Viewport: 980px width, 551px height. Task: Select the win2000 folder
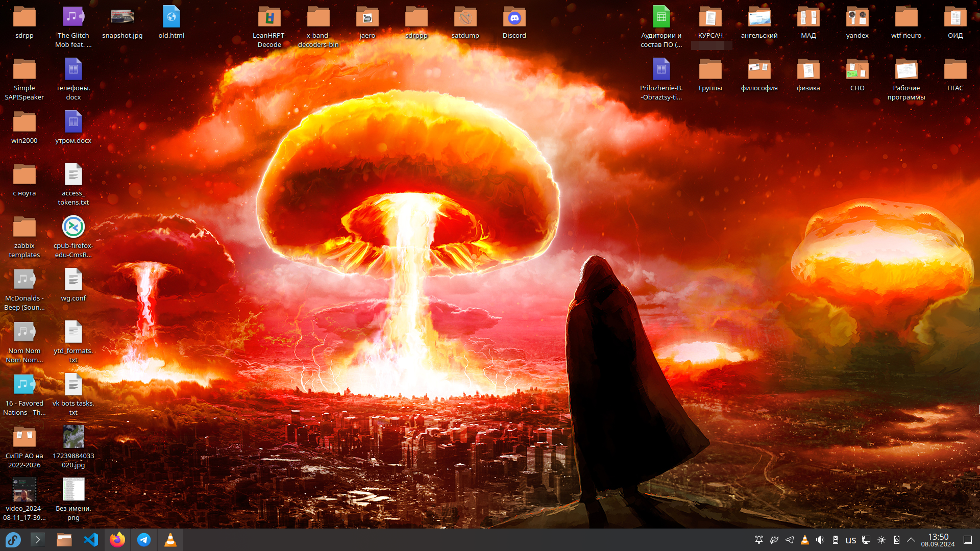tap(24, 128)
